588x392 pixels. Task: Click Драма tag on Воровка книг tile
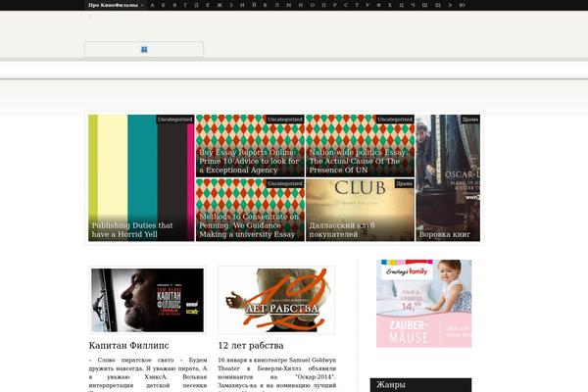(x=470, y=120)
